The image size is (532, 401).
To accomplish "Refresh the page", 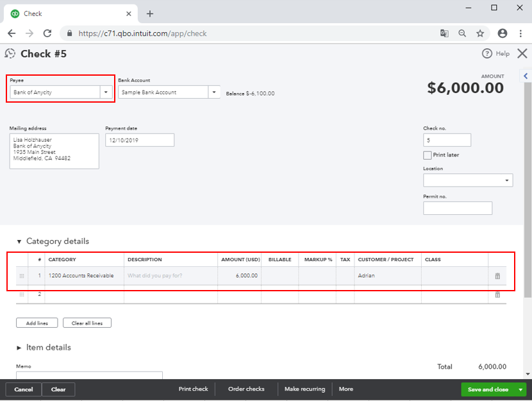I will (46, 33).
